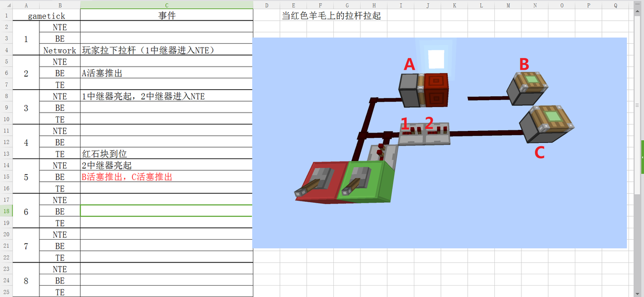
Task: Click the TE cell in row 13
Action: (60, 154)
